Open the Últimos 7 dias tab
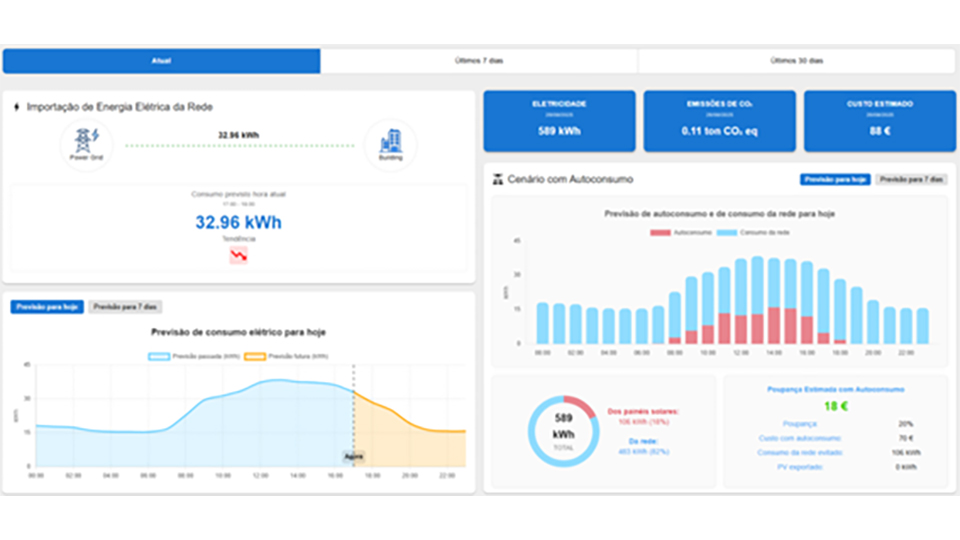The width and height of the screenshot is (960, 540). [x=479, y=61]
